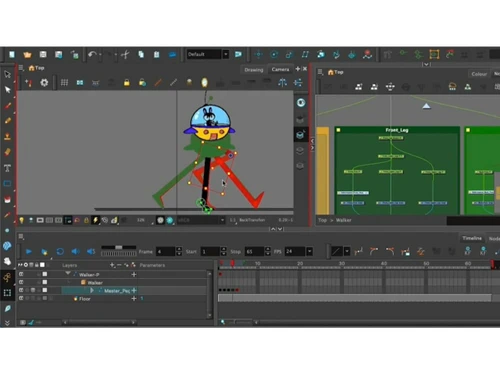
Task: Toggle the grid display in Camera toolbar
Action: click(x=64, y=82)
